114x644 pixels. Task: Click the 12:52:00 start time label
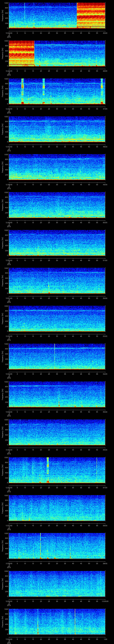(9, 336)
